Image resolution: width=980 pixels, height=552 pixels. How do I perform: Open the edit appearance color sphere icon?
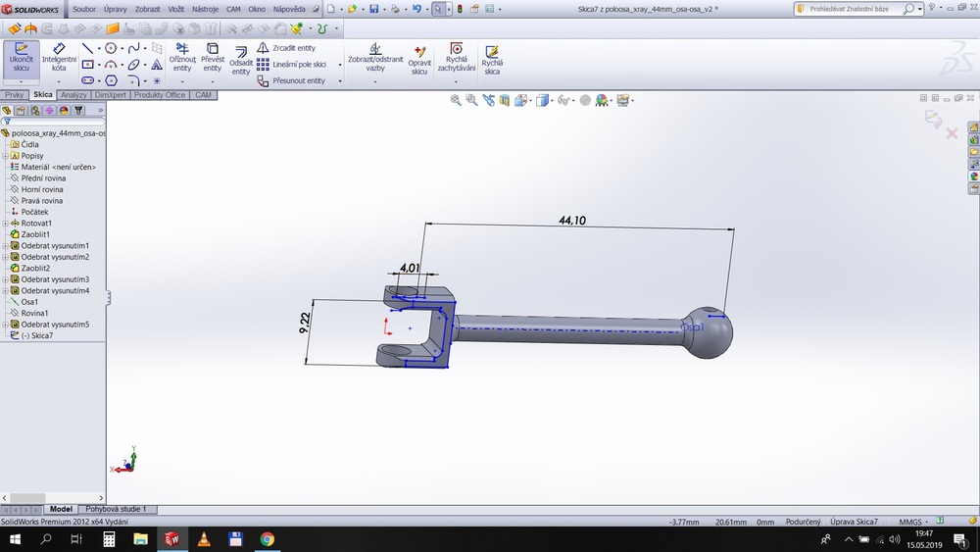coord(602,100)
